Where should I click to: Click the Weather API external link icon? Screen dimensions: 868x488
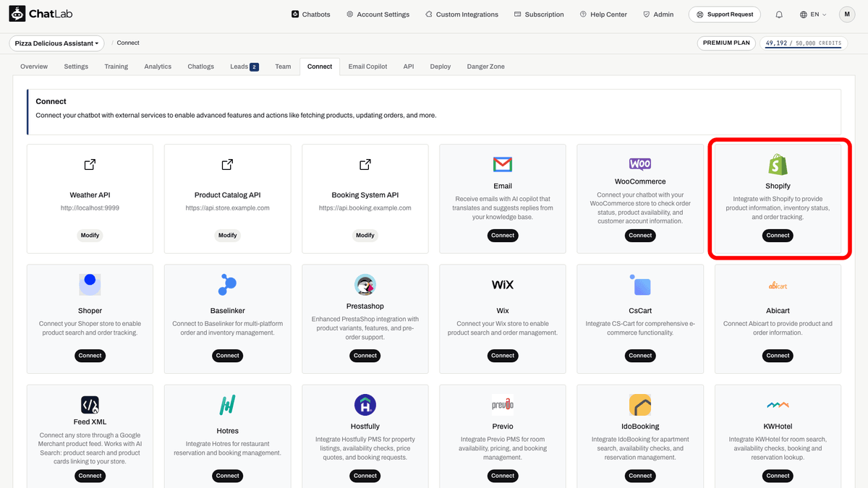90,165
